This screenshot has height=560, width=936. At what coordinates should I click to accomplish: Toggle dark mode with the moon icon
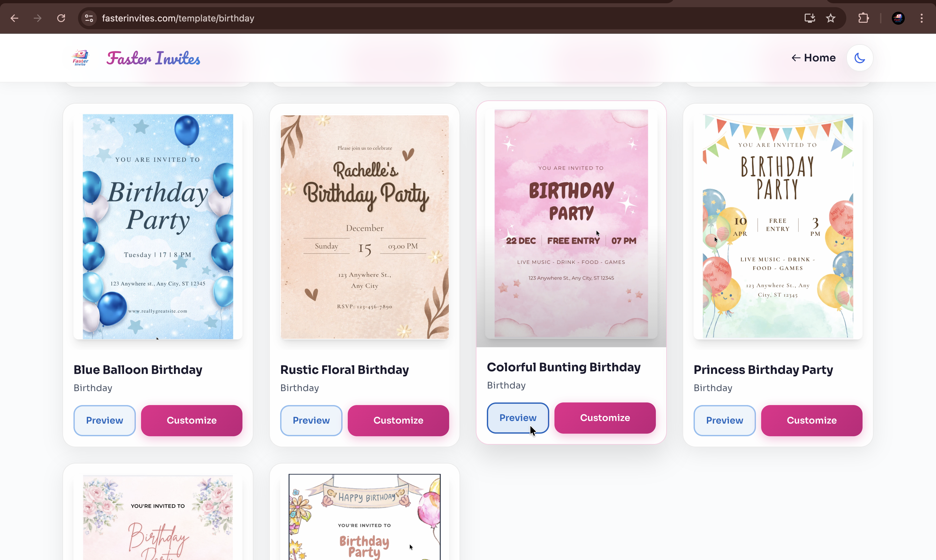pyautogui.click(x=859, y=57)
